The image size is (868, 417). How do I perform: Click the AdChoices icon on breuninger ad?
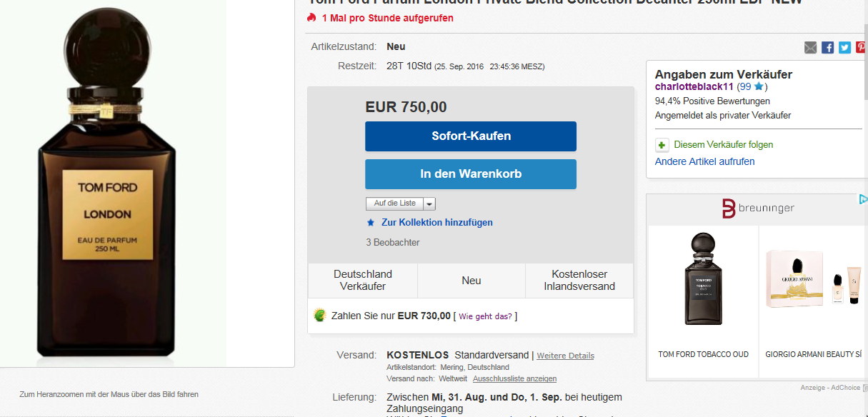862,200
